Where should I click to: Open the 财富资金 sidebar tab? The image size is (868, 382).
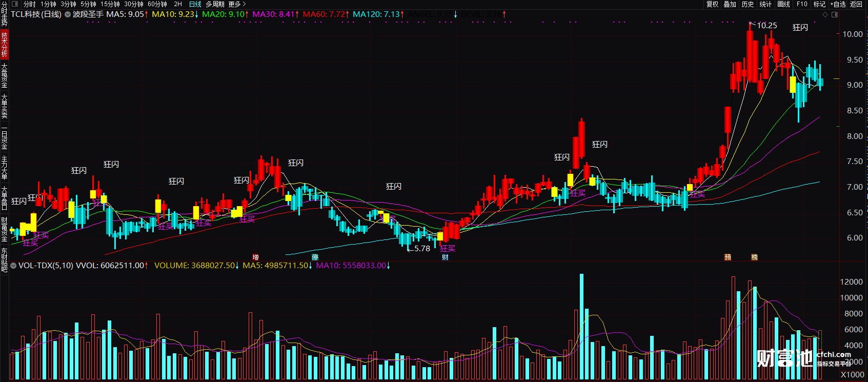[4, 229]
